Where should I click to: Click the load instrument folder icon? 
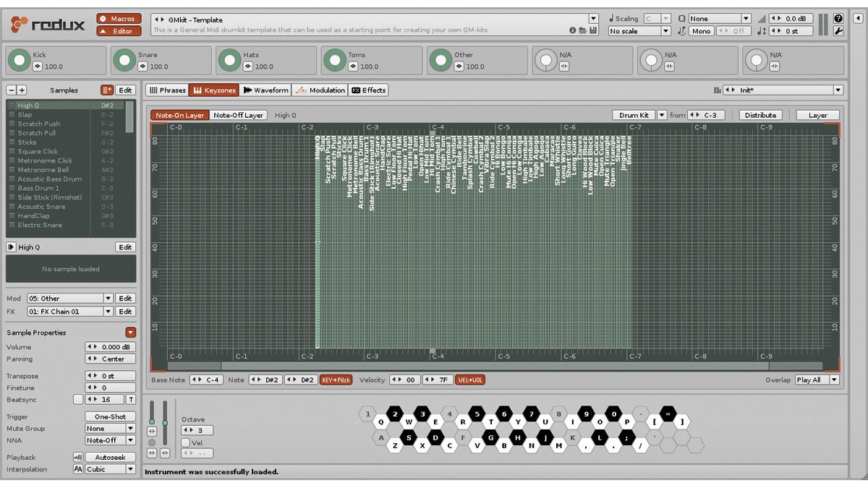[583, 31]
